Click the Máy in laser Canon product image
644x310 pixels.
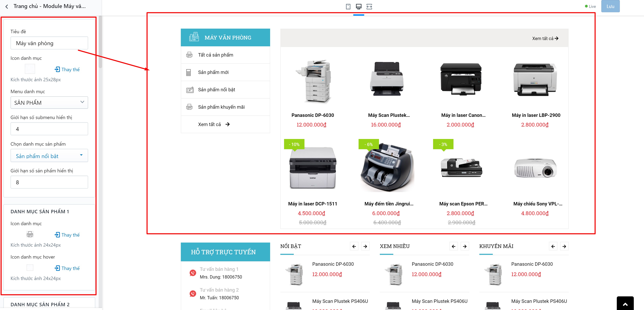(461, 79)
